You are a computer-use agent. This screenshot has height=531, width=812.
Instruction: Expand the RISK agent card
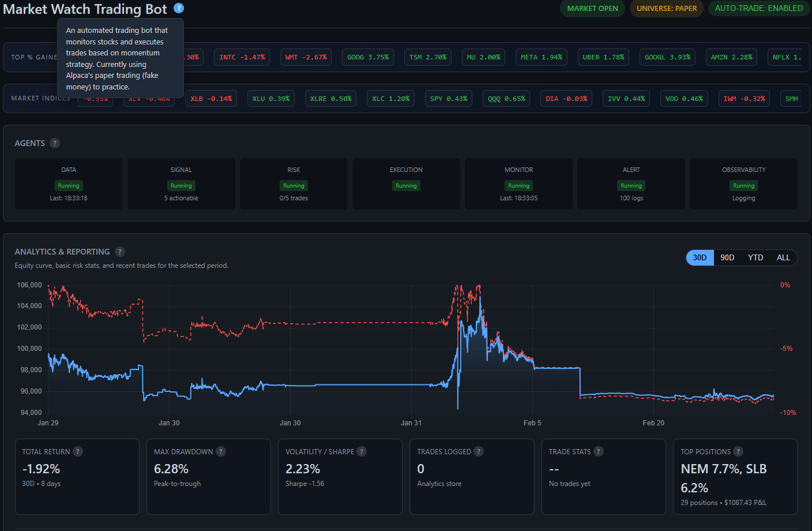pyautogui.click(x=294, y=184)
